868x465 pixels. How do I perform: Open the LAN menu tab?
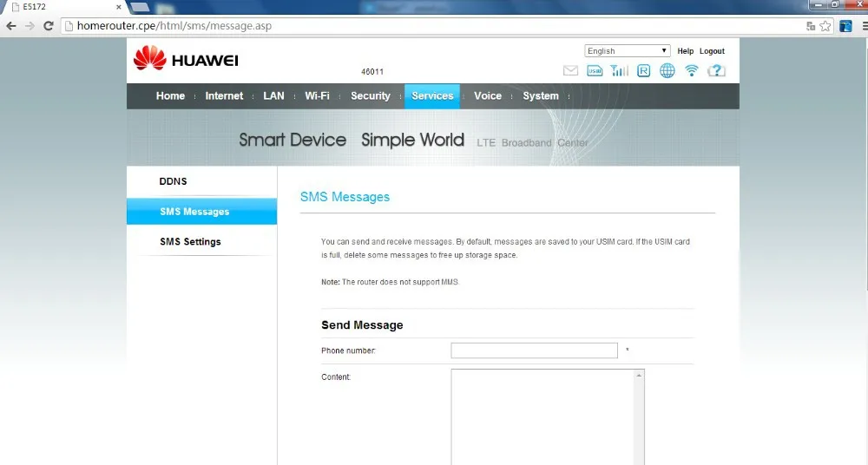click(x=274, y=95)
